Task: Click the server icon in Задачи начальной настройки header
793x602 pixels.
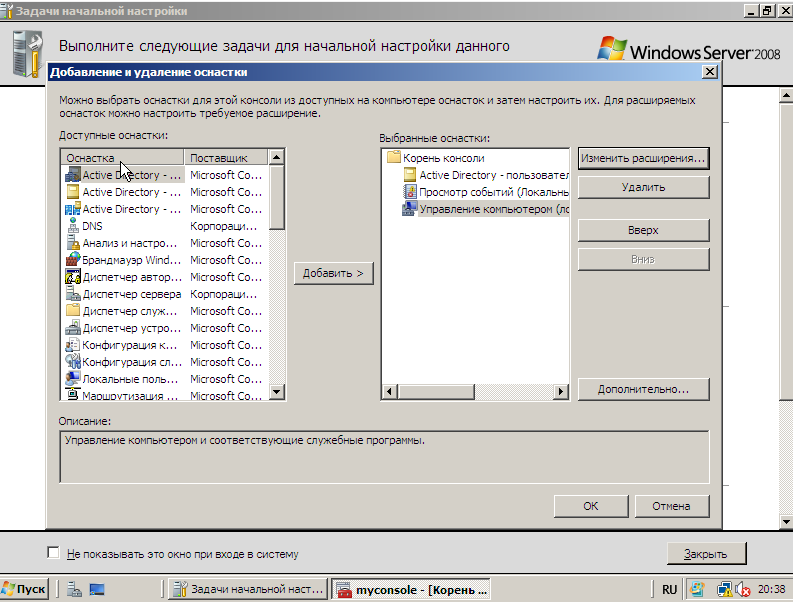Action: [x=27, y=54]
